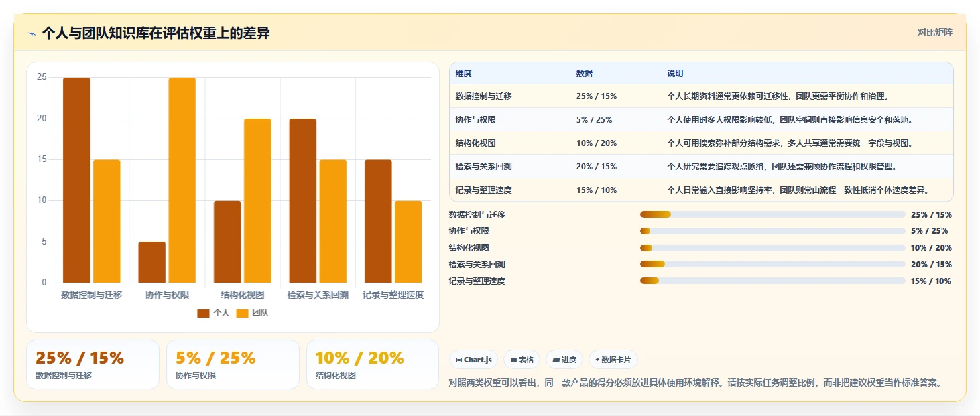The width and height of the screenshot is (980, 416).
Task: Toggle the 团队 series in chart legend
Action: 253,313
